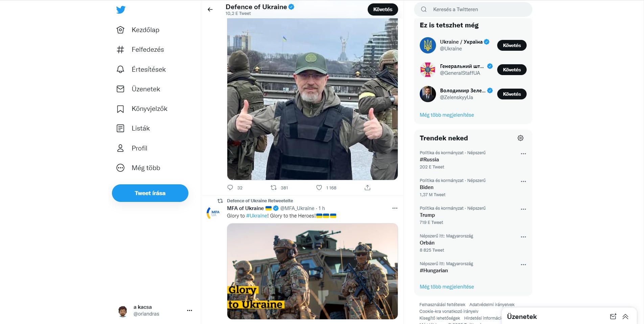The width and height of the screenshot is (644, 324).
Task: Follow Defence of Ukraine with Követés
Action: coord(383,9)
